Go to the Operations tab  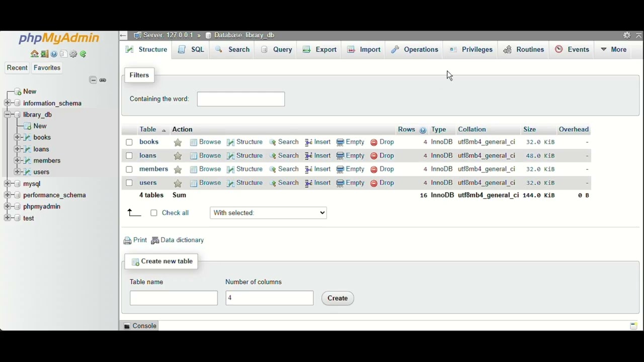(x=415, y=49)
